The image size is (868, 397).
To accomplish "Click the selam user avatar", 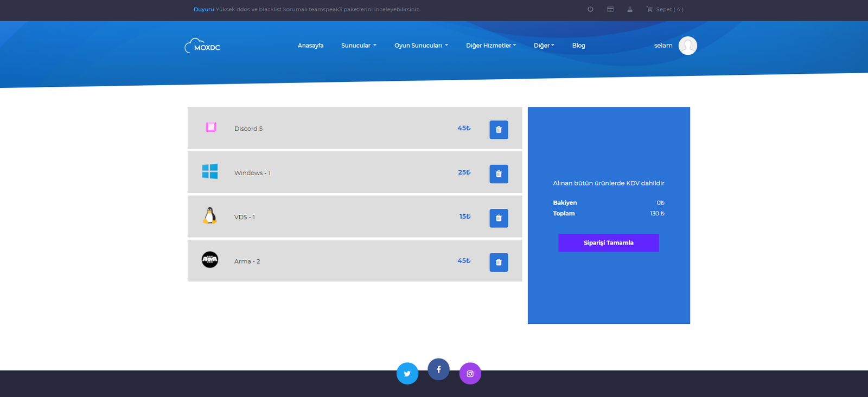I will [x=687, y=46].
